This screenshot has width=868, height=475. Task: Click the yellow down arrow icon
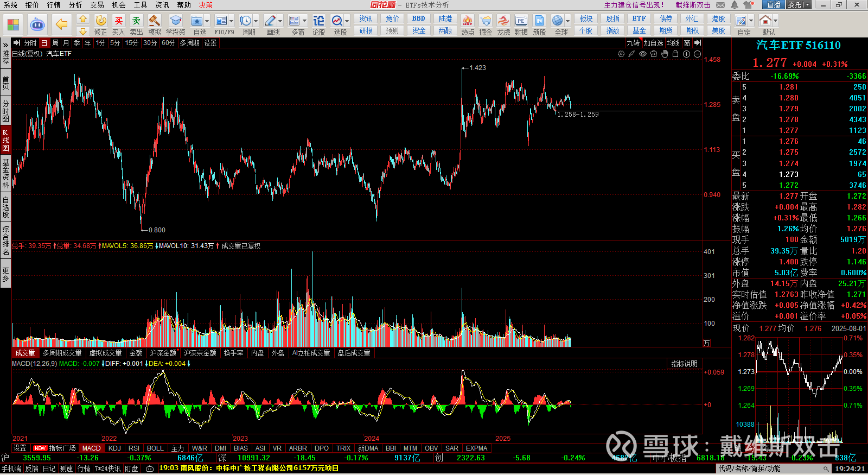click(x=82, y=31)
